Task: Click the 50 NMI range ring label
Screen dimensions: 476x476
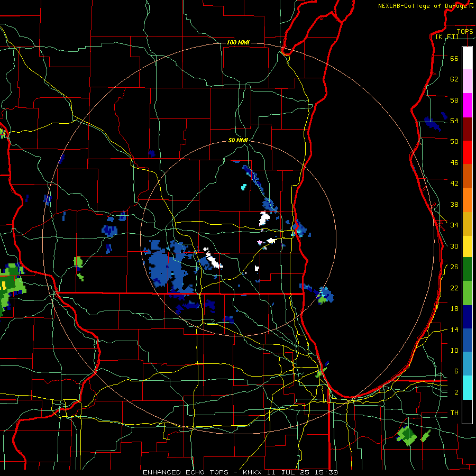Action: point(238,140)
